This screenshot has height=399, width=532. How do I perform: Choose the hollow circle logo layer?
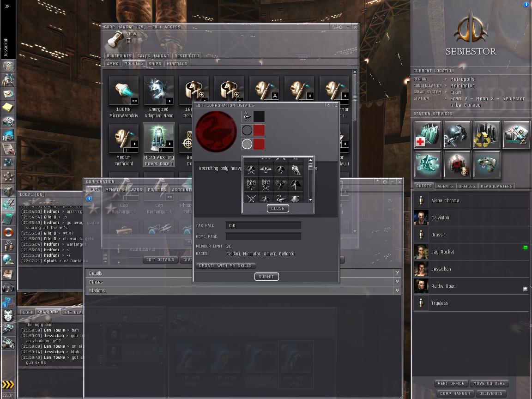(x=247, y=130)
